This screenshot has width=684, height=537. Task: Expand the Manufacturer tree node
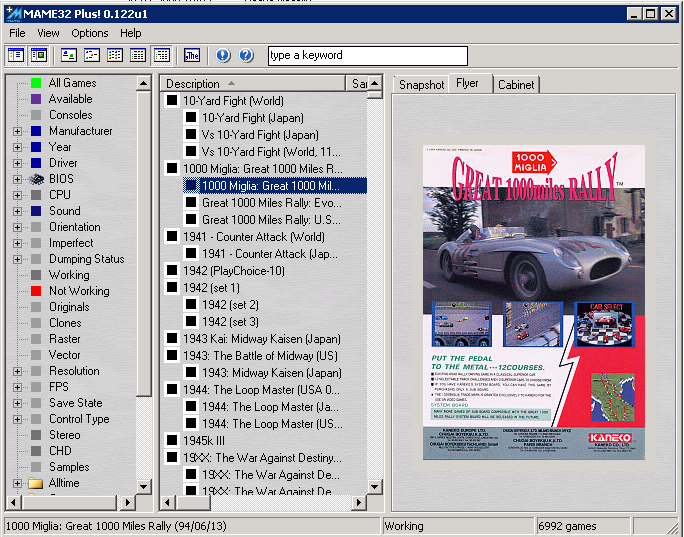click(x=17, y=131)
